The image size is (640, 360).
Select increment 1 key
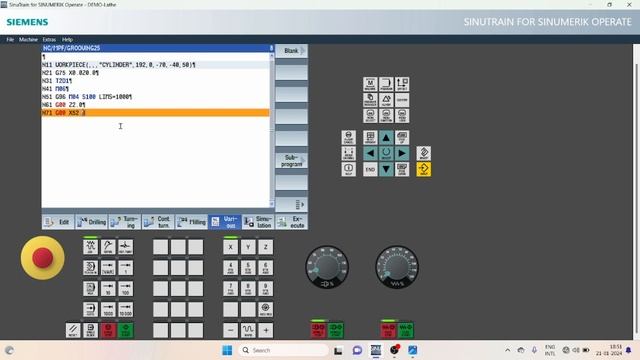[x=126, y=268]
